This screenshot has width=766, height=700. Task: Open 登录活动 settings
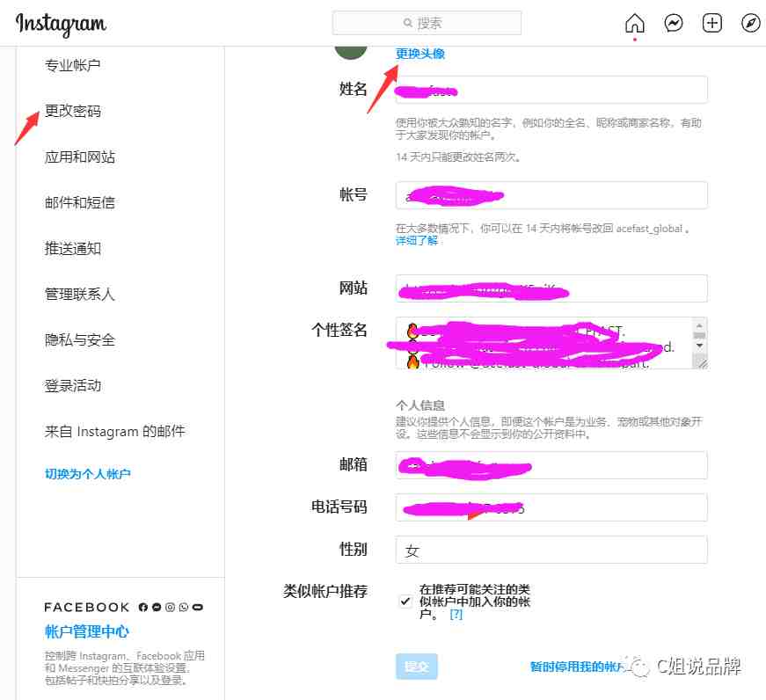pos(72,385)
